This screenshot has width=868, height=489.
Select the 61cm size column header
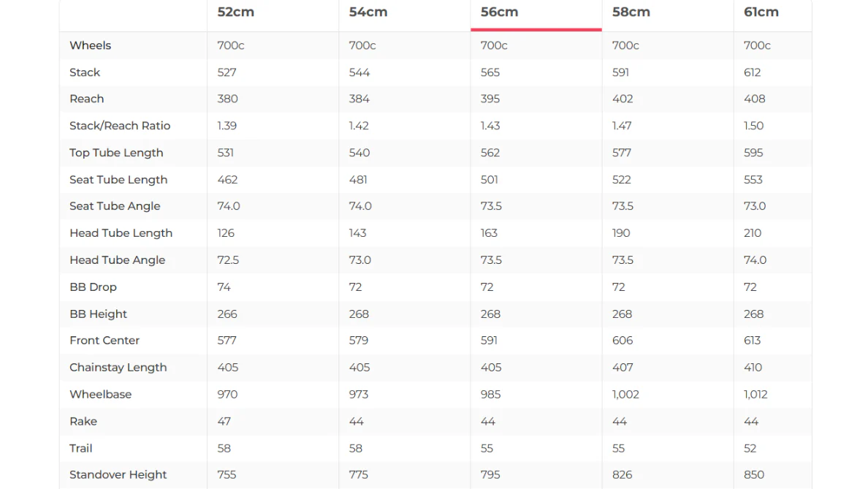761,12
